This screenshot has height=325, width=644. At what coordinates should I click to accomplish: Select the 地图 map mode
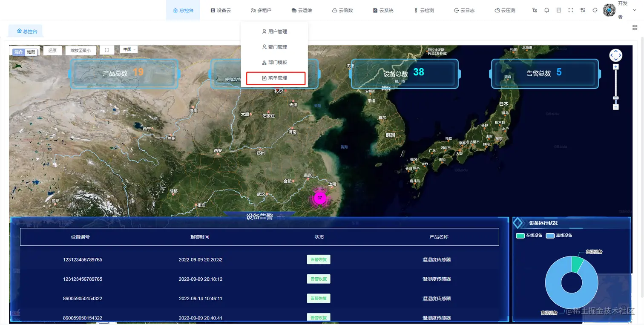tap(31, 52)
